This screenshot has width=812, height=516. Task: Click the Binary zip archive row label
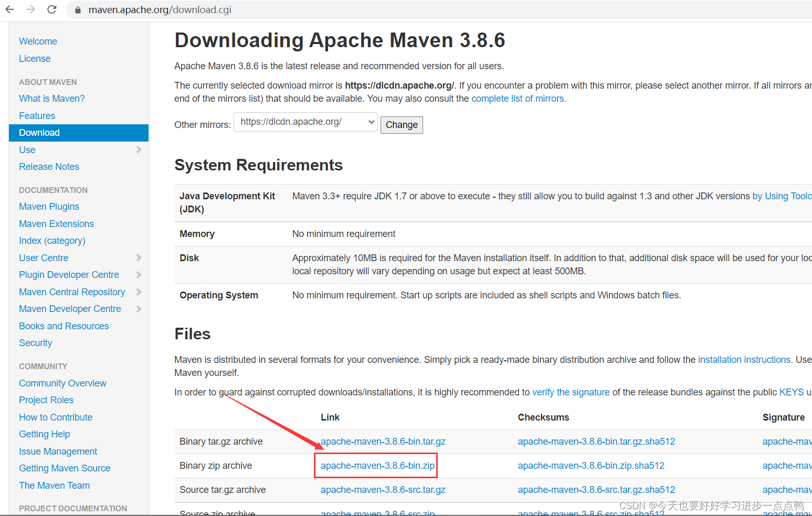[x=216, y=466]
